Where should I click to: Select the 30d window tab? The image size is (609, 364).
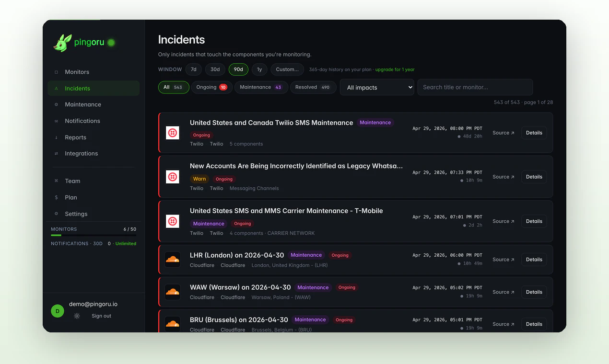[x=215, y=69]
